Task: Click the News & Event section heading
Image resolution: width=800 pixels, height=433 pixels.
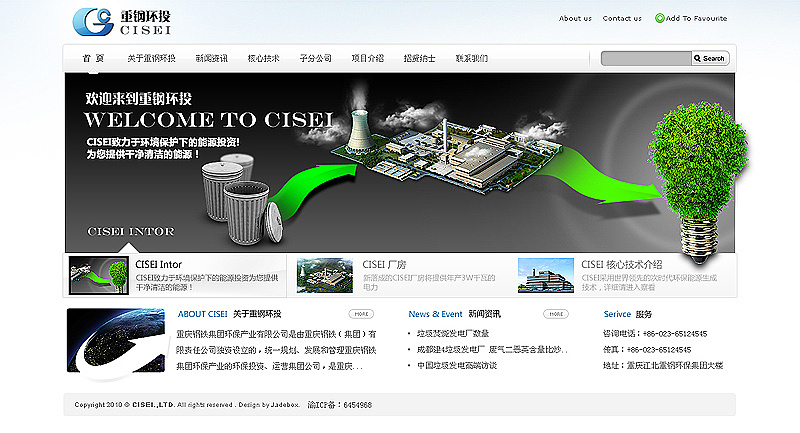Action: click(454, 314)
